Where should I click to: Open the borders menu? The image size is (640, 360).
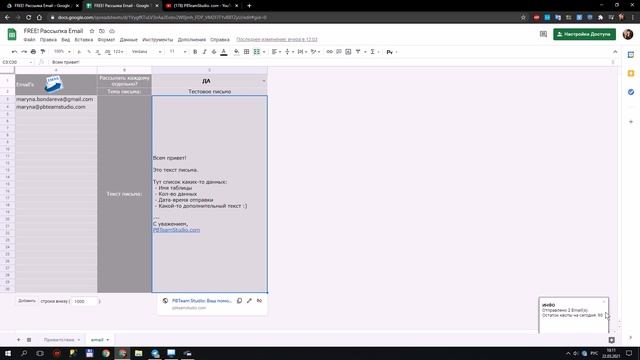tap(247, 52)
